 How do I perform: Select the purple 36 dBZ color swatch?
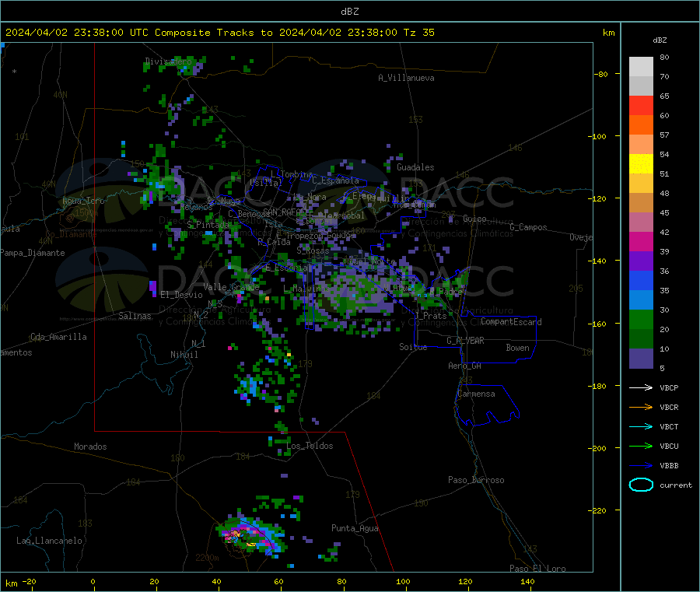pos(641,261)
